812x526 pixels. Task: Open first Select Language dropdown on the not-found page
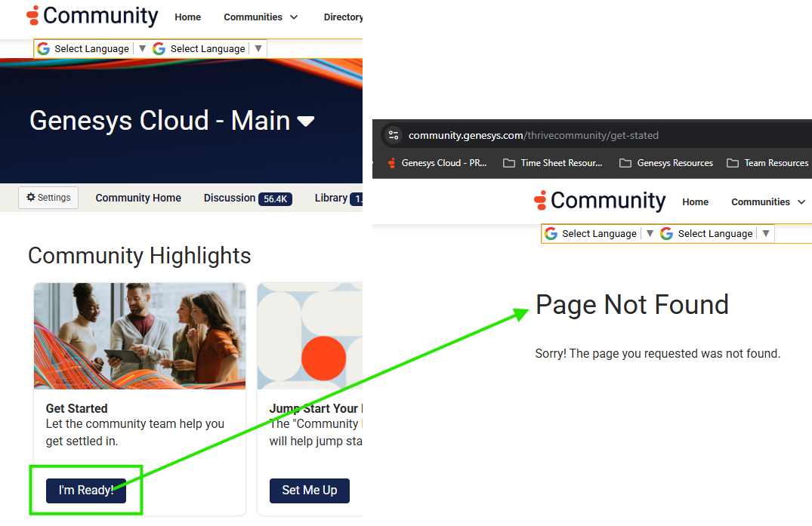click(599, 234)
